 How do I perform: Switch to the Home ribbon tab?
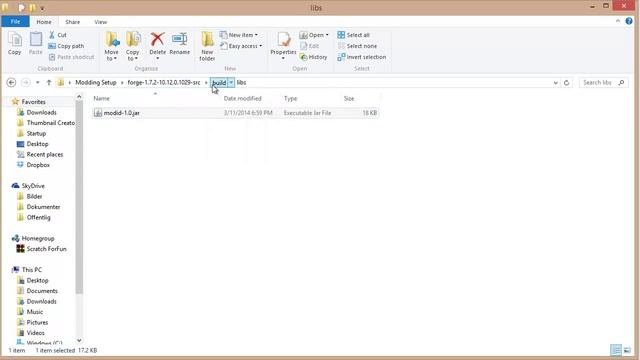click(x=44, y=22)
